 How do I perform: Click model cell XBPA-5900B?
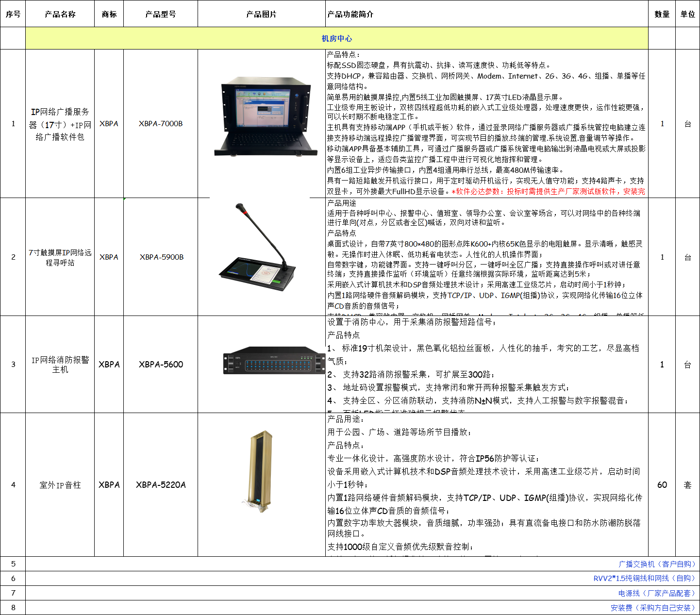point(161,257)
